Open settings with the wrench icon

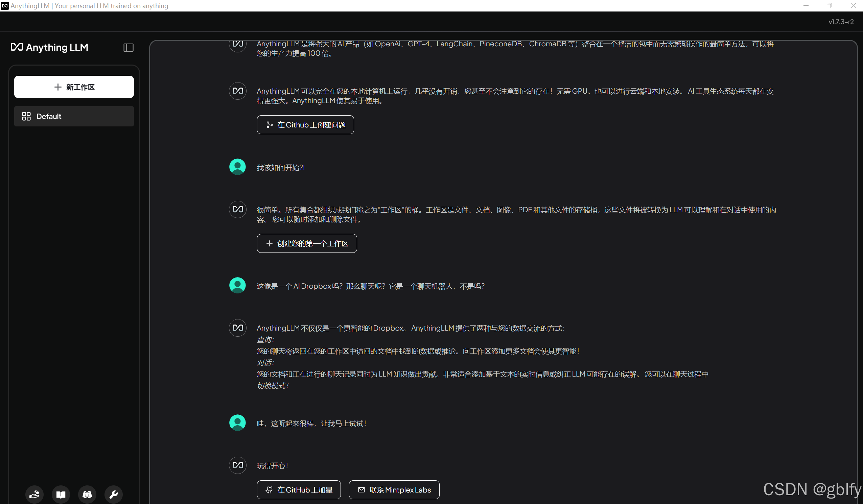pos(113,495)
